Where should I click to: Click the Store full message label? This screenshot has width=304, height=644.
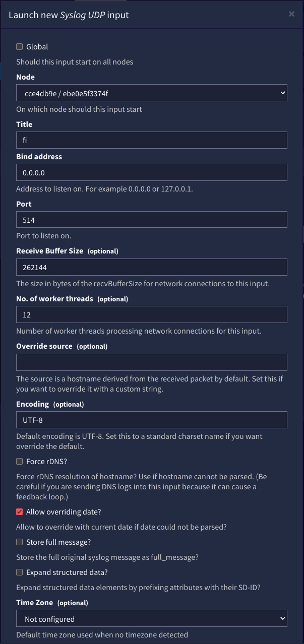58,542
